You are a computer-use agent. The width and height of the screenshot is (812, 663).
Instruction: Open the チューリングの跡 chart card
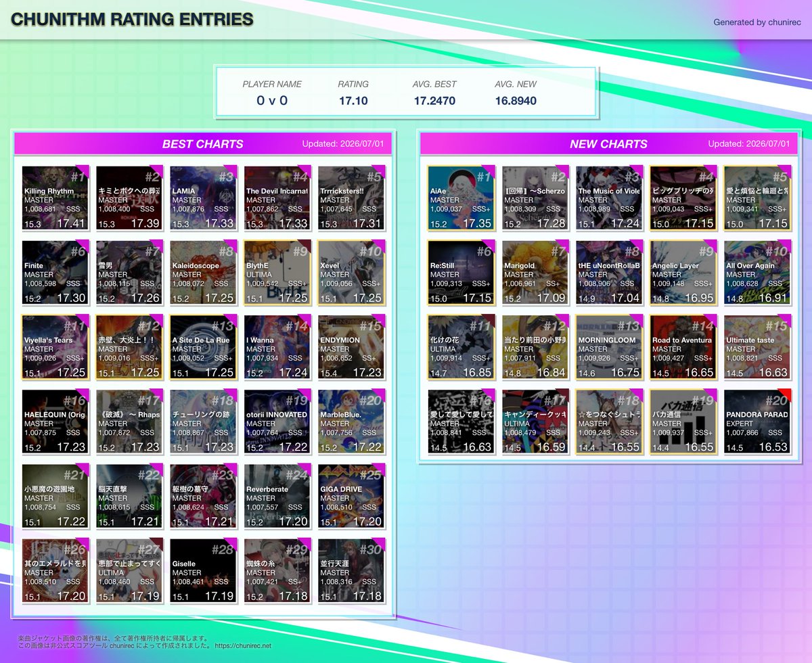pos(203,421)
